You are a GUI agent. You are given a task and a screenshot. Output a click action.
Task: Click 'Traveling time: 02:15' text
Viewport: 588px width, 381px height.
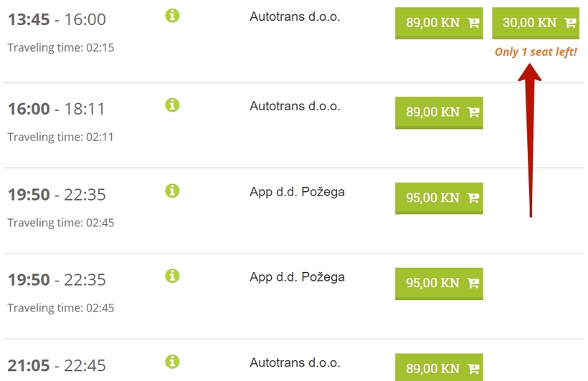pos(61,47)
